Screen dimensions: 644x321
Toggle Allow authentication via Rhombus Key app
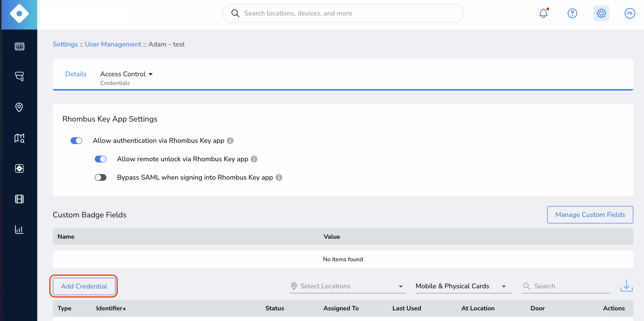click(76, 141)
